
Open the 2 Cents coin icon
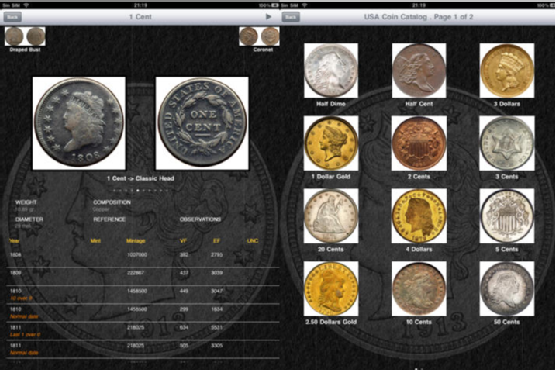click(x=419, y=143)
